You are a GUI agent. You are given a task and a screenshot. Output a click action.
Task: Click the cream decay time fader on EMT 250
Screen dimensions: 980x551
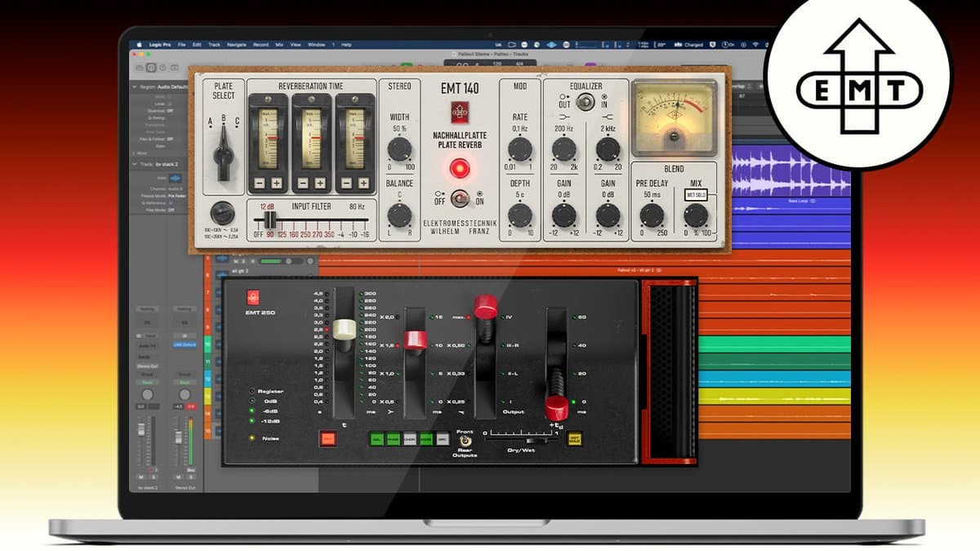click(345, 330)
